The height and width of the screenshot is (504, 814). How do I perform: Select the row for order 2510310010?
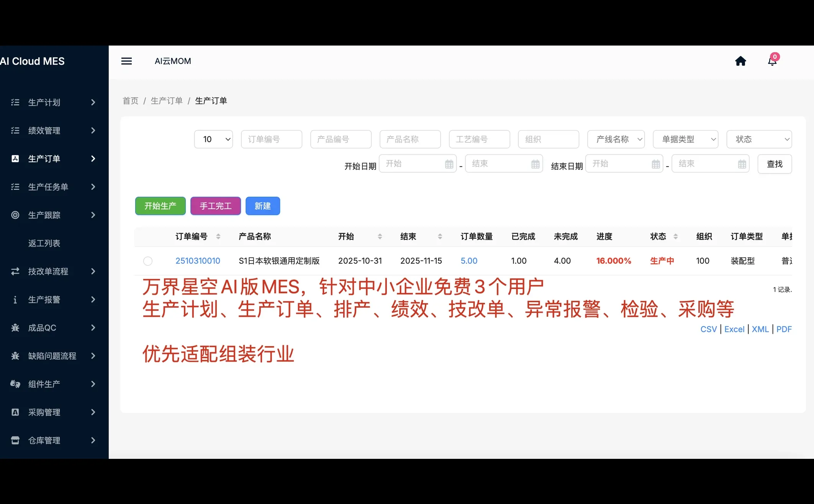click(148, 261)
